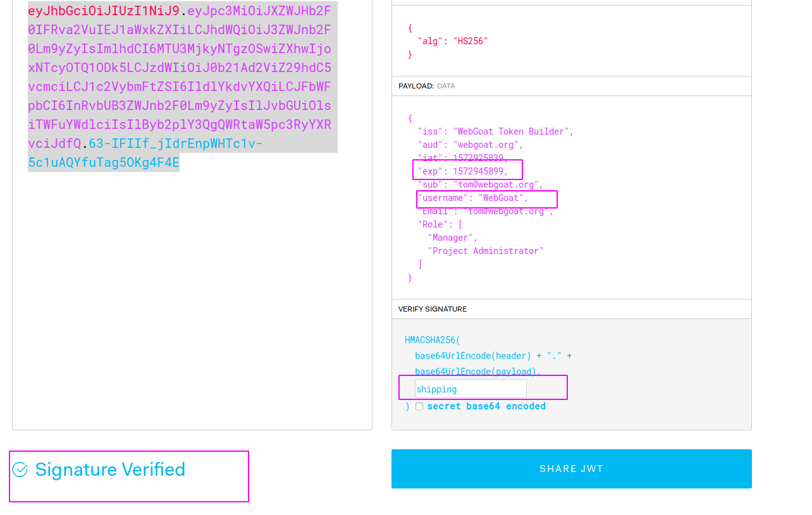Click the base64UrlEncode(payload) line

(x=478, y=372)
